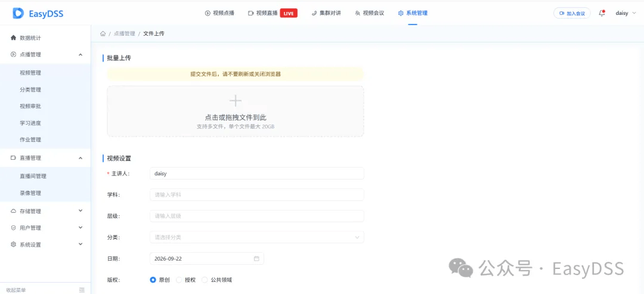Go to 点播管理 breadcrumb link
The width and height of the screenshot is (644, 294).
(125, 33)
